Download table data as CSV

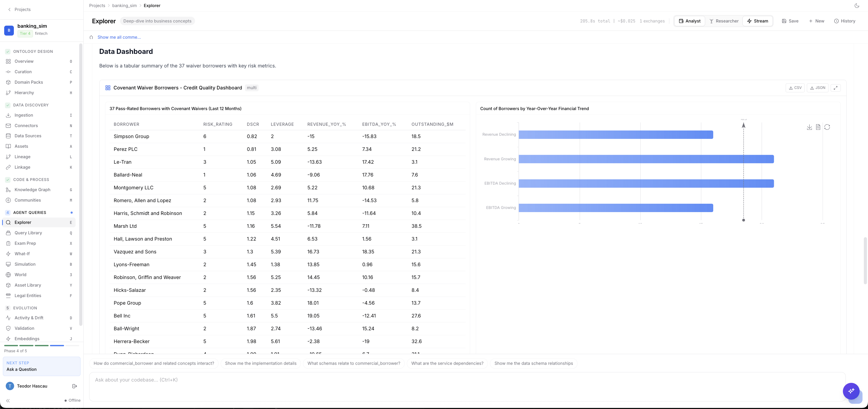795,88
